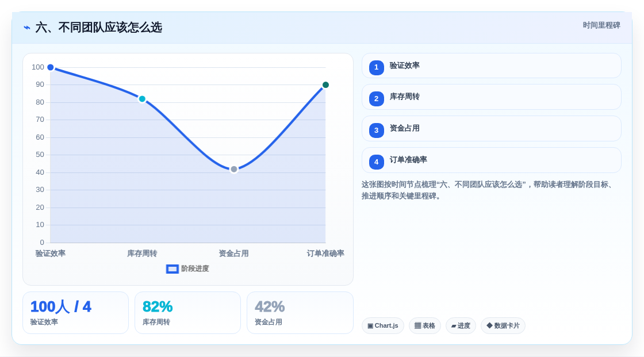Click the Chart.js tag chip
This screenshot has height=357, width=644.
tap(383, 326)
